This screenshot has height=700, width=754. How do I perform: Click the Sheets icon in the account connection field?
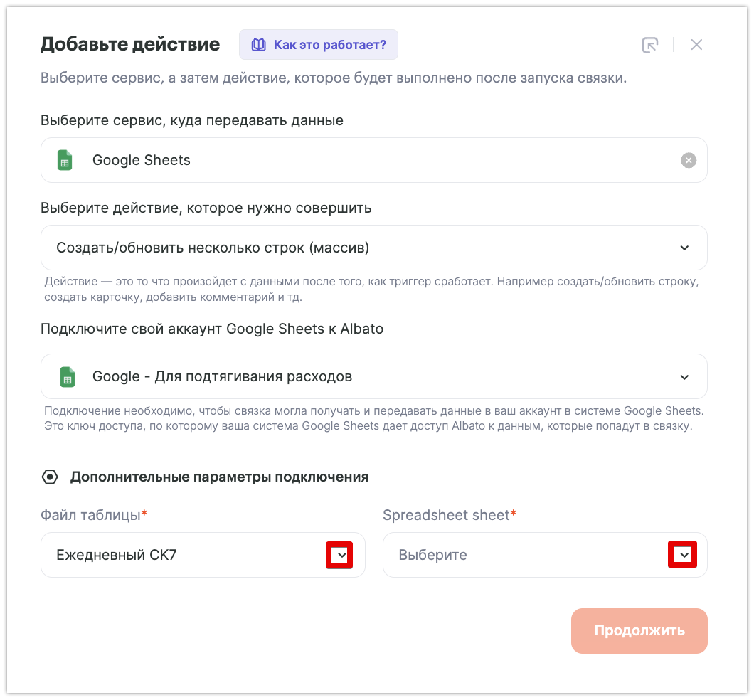[x=68, y=376]
